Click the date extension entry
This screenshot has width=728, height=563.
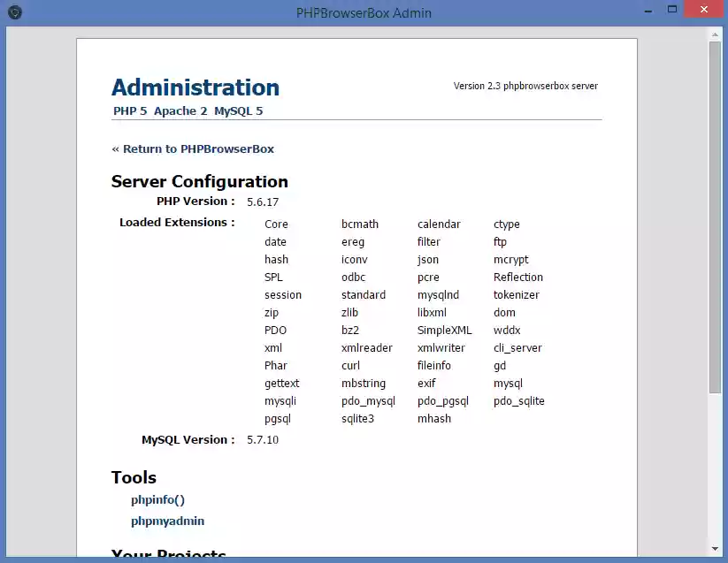(x=275, y=242)
